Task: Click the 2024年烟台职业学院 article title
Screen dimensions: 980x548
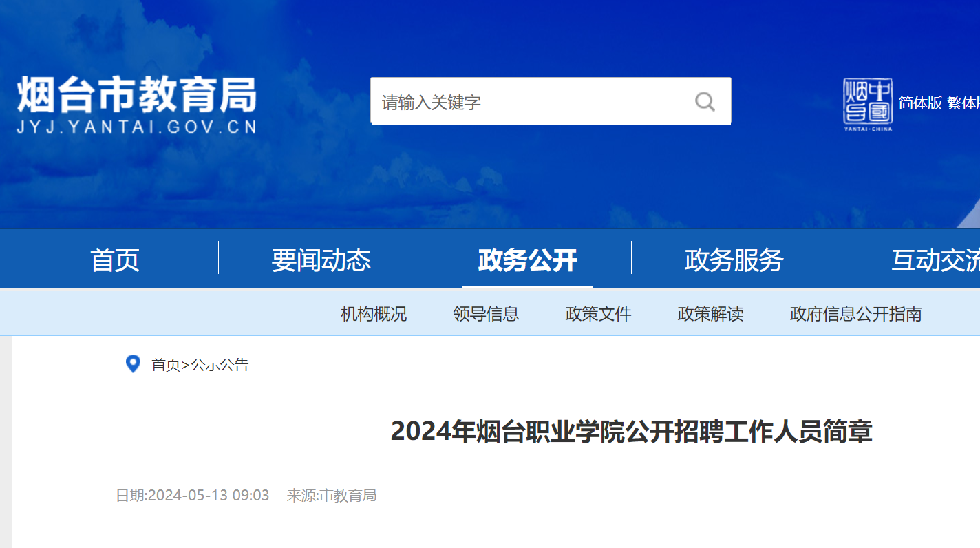Action: click(x=631, y=432)
